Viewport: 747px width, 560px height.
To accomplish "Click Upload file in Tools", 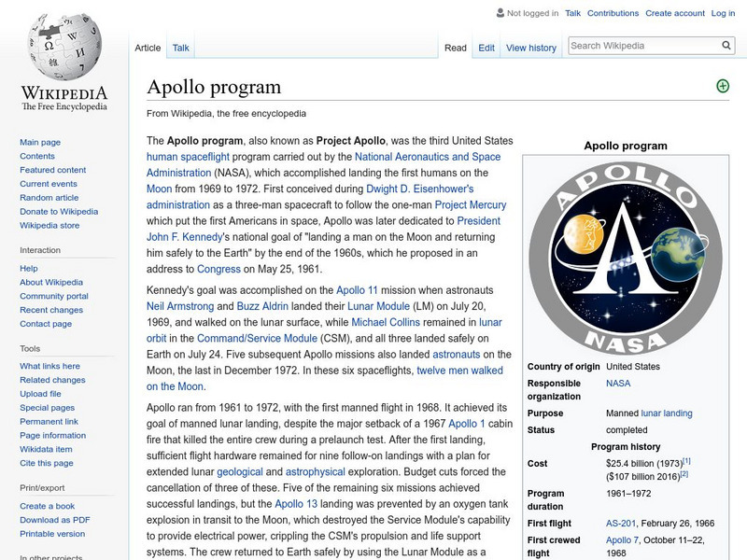I will tap(40, 393).
